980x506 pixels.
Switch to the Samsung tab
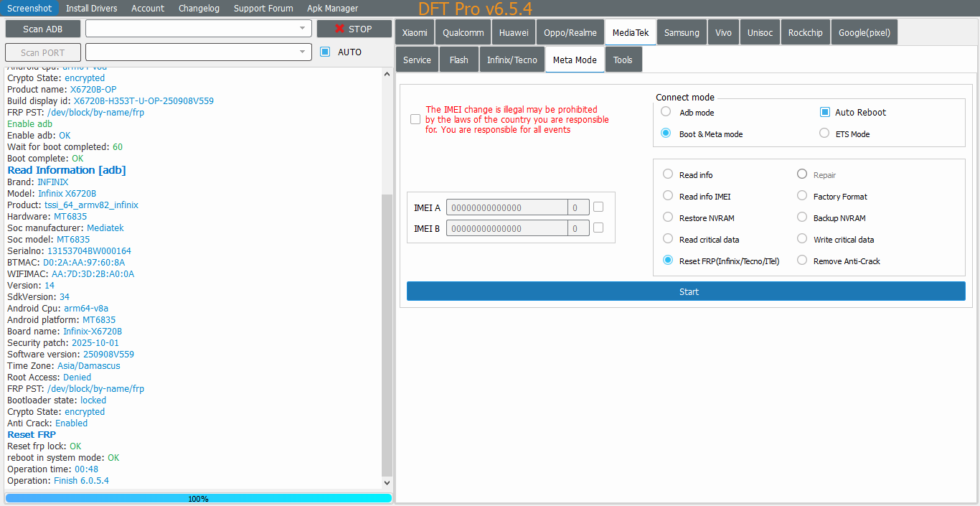coord(682,32)
